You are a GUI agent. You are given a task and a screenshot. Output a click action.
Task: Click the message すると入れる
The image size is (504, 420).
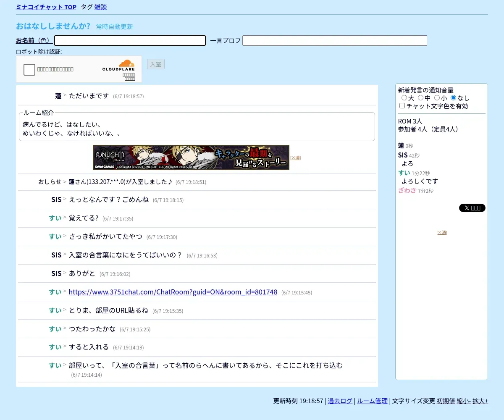[x=89, y=347]
